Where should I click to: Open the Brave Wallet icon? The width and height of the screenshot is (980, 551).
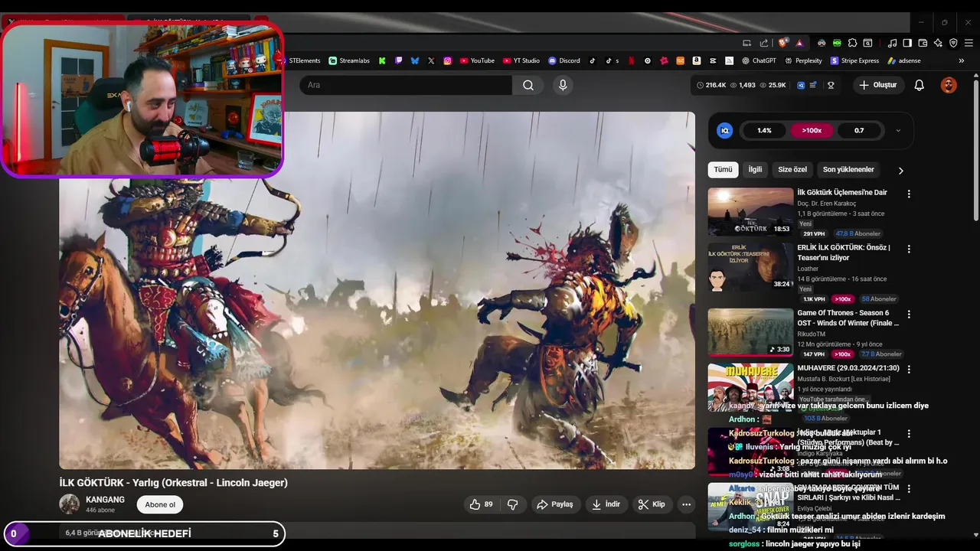click(x=923, y=43)
